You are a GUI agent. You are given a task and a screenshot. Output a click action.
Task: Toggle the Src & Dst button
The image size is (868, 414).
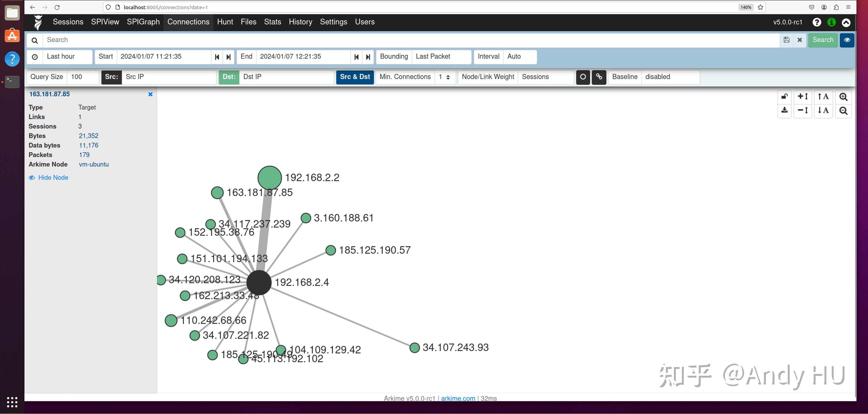pyautogui.click(x=355, y=77)
